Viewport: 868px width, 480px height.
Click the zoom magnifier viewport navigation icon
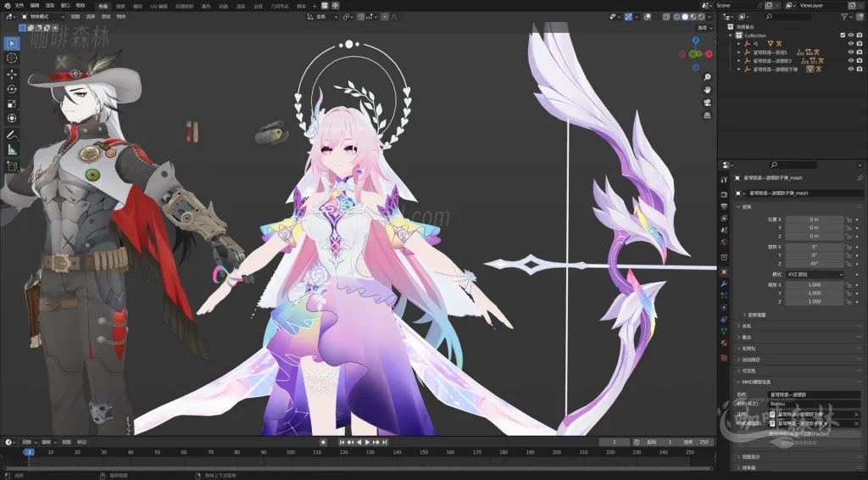707,77
